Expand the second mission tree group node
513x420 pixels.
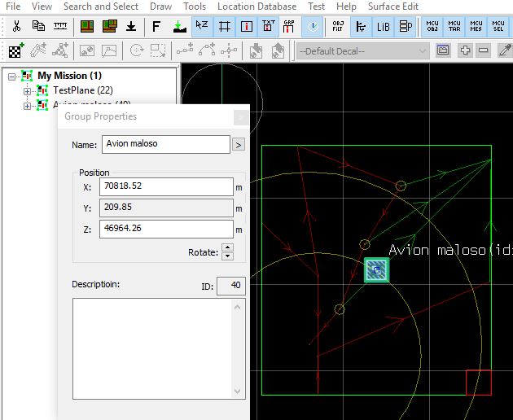(x=27, y=106)
